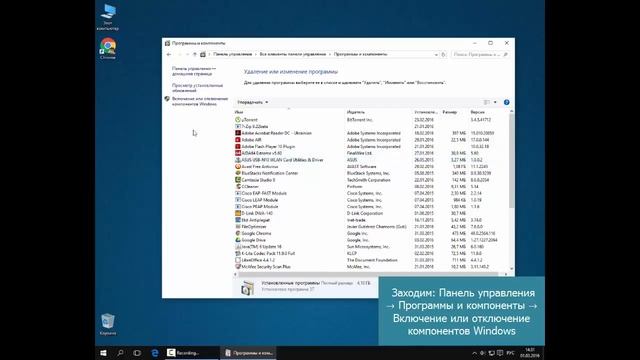Select the Cisco LEAP Module row

[371, 200]
